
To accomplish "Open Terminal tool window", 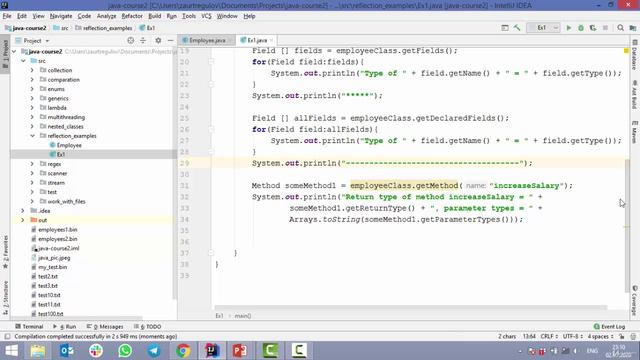I will 29,327.
